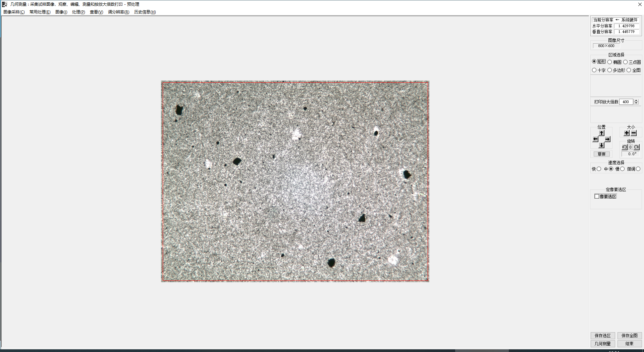Click the move-up position arrow
Screen dimensions: 644x352
(601, 133)
